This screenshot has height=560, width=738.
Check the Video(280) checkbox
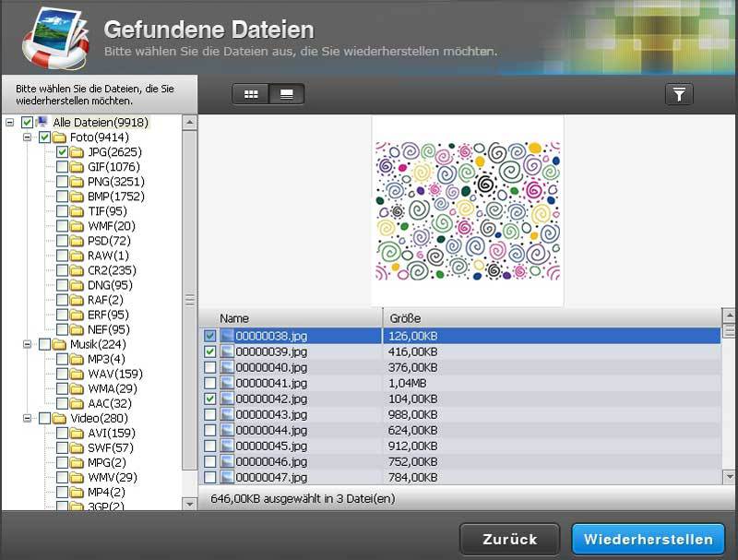tap(44, 418)
